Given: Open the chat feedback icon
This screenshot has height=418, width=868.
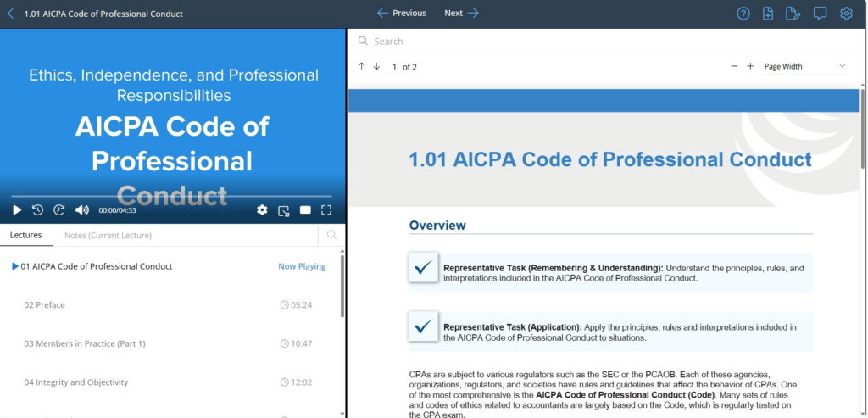Looking at the screenshot, I should point(820,14).
